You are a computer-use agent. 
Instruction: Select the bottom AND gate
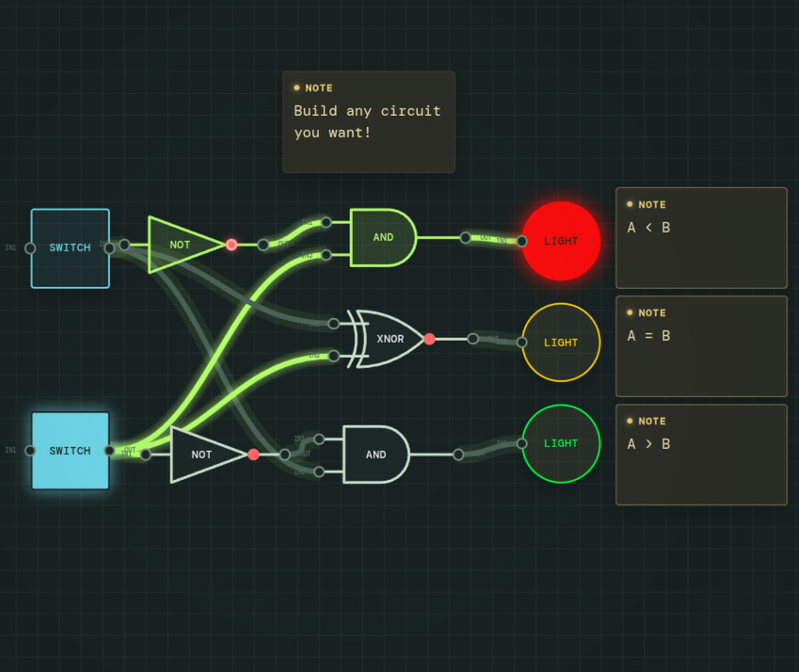[376, 455]
